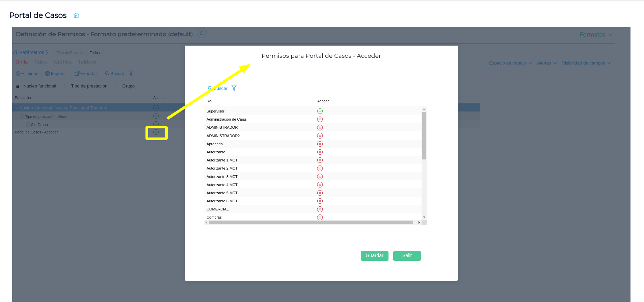Enable access for the COMERCIAL role
Viewport: 644px width, 302px height.
coord(320,209)
